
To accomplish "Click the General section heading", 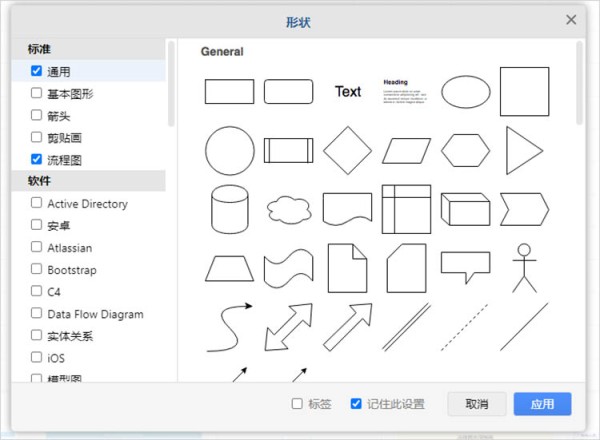I will coord(222,52).
